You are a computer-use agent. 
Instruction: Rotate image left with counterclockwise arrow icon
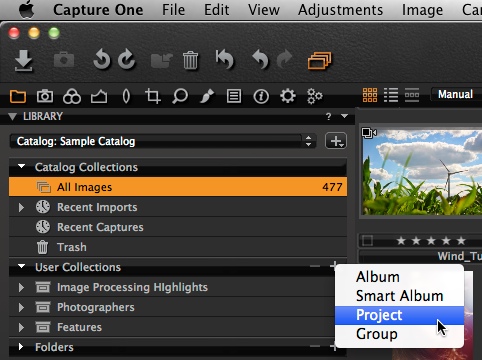tap(102, 60)
